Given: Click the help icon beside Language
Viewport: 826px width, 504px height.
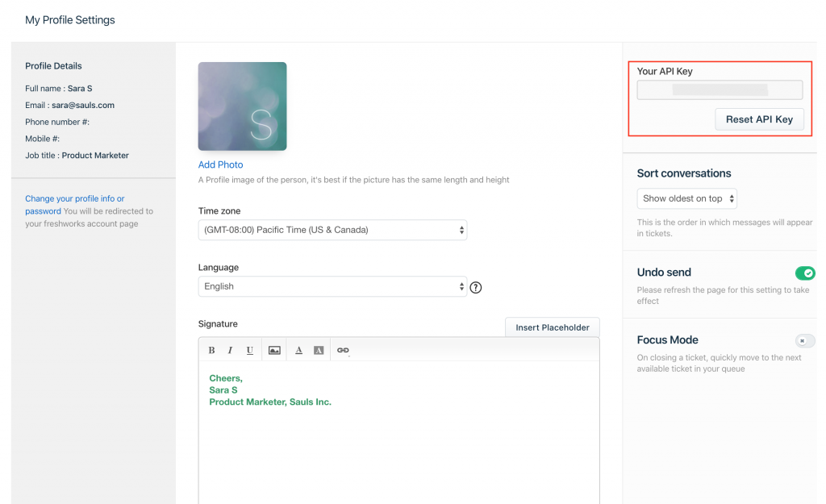Looking at the screenshot, I should pyautogui.click(x=476, y=287).
